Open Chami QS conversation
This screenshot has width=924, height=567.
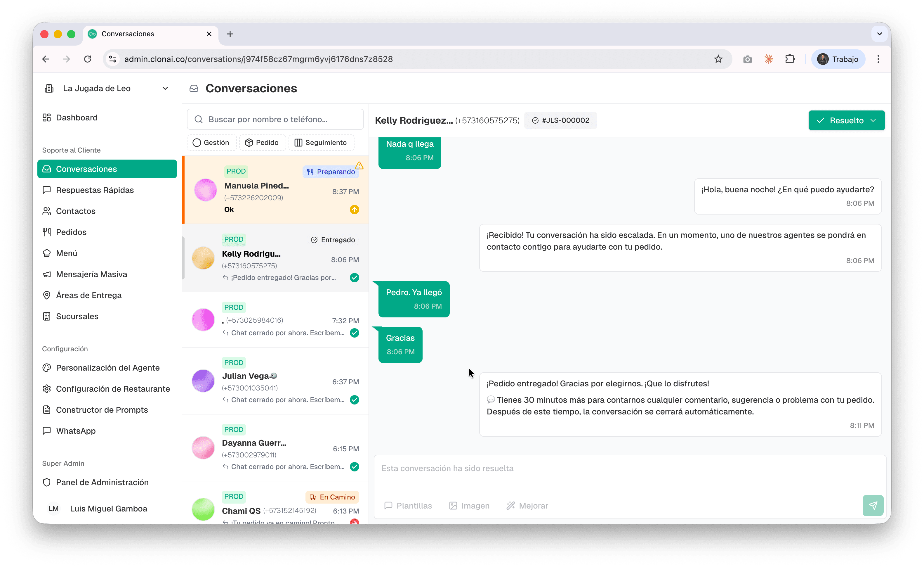(275, 503)
